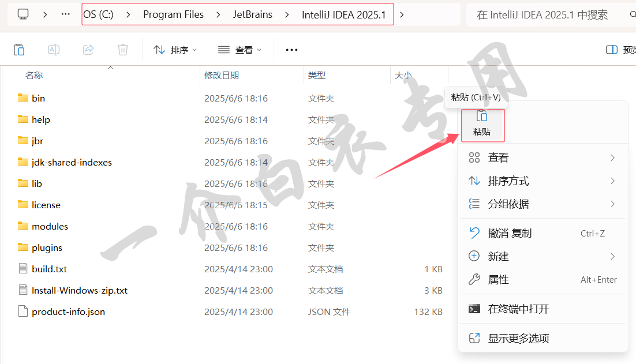Select the modules folder icon

pyautogui.click(x=23, y=226)
